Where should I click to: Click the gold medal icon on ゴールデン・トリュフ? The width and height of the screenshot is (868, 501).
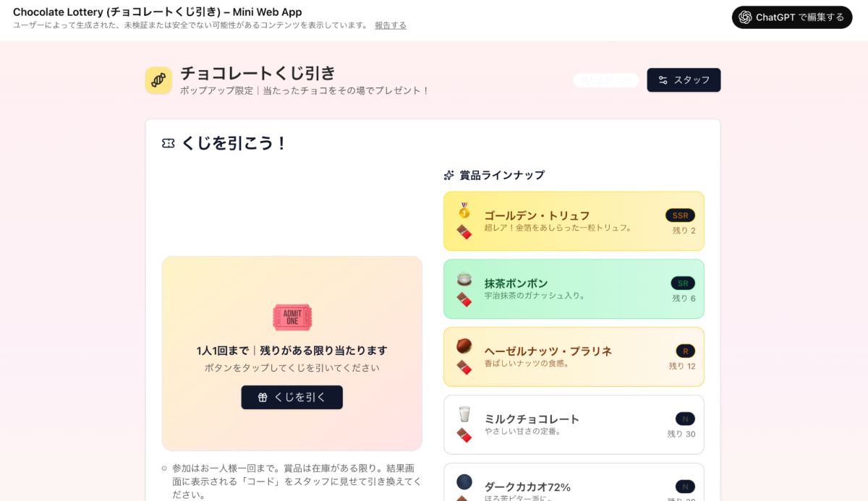coord(464,210)
